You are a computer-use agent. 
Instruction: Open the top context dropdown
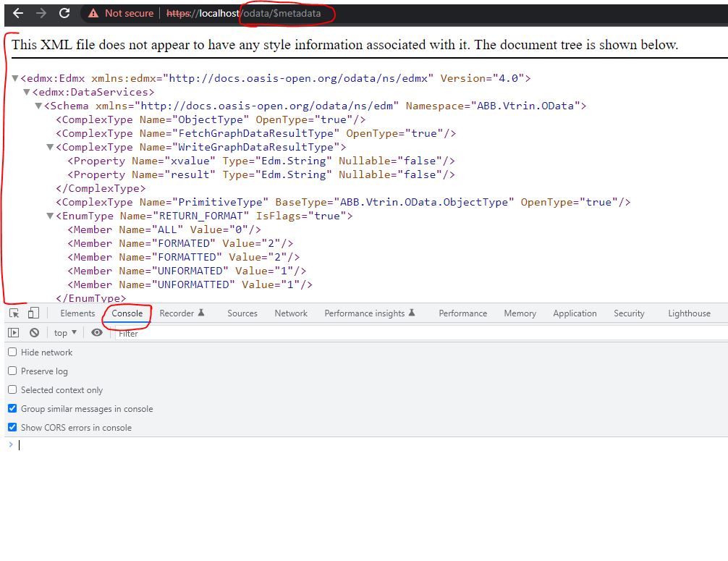65,332
